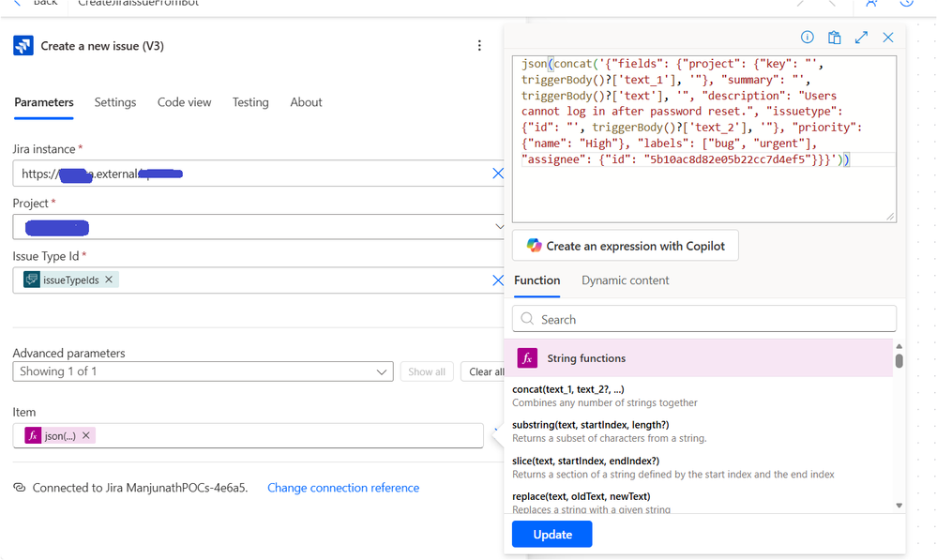Click the Create a new issue (V3) title
Viewport: 937px width, 560px height.
(x=102, y=46)
